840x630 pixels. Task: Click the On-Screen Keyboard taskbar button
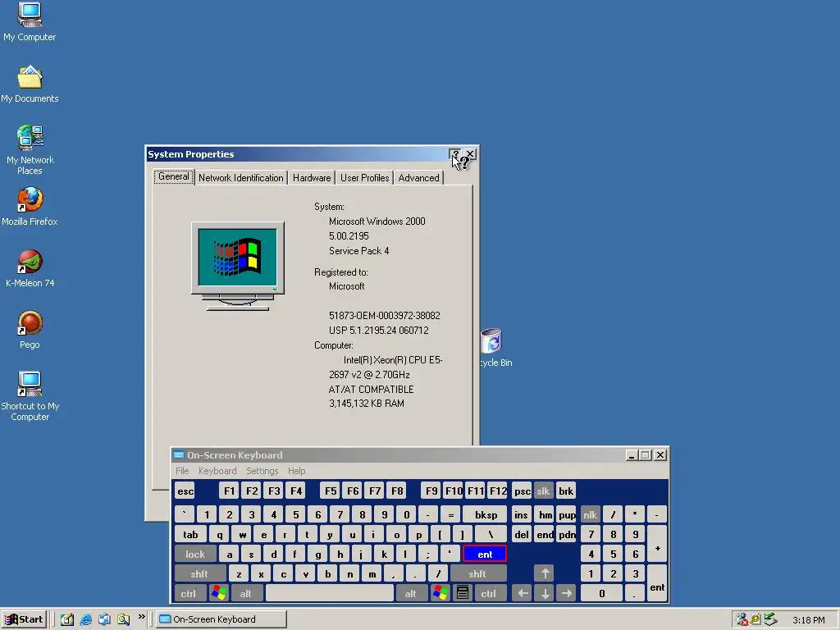pos(221,619)
